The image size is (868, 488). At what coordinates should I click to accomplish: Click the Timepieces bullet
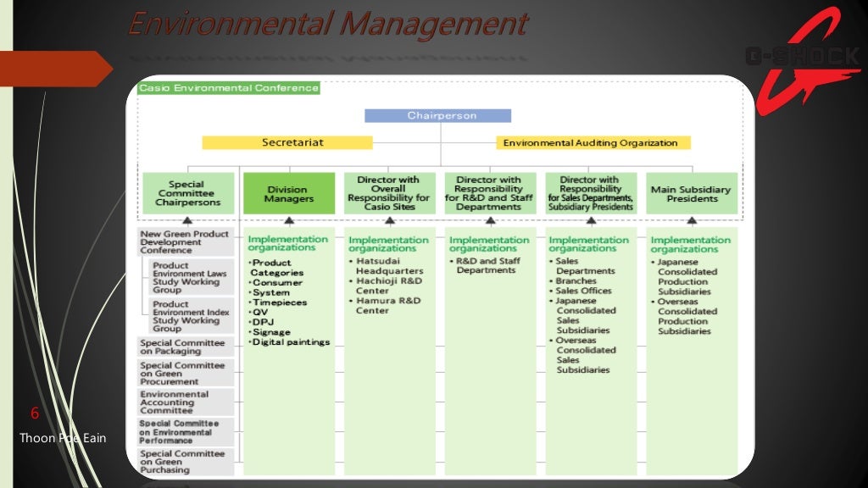tap(277, 302)
